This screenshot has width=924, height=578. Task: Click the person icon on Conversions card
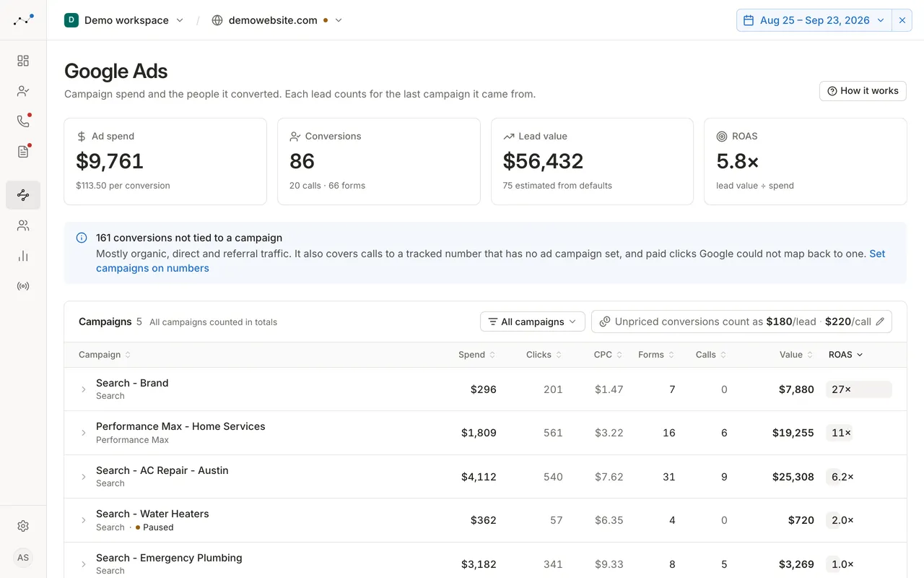(x=295, y=136)
